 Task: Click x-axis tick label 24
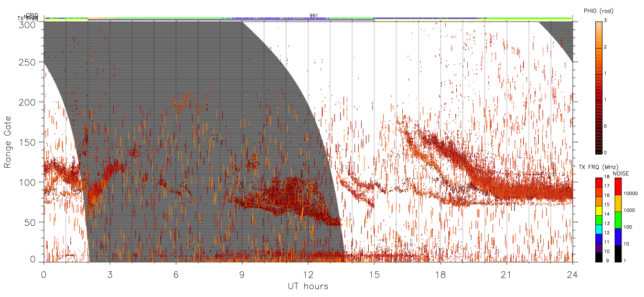pos(573,274)
